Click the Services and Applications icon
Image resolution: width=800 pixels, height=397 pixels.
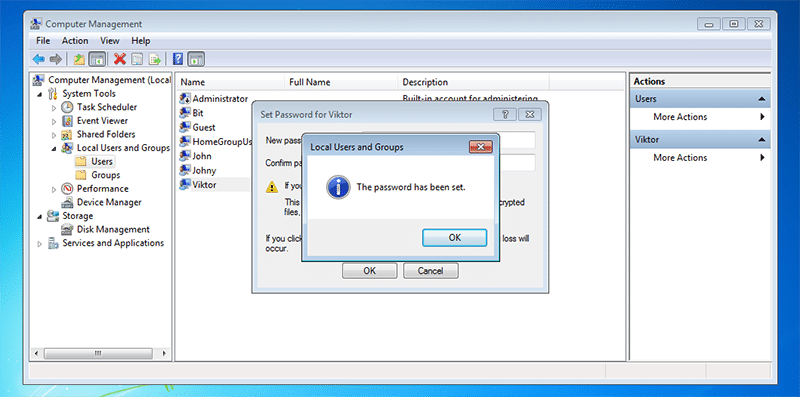tap(53, 243)
